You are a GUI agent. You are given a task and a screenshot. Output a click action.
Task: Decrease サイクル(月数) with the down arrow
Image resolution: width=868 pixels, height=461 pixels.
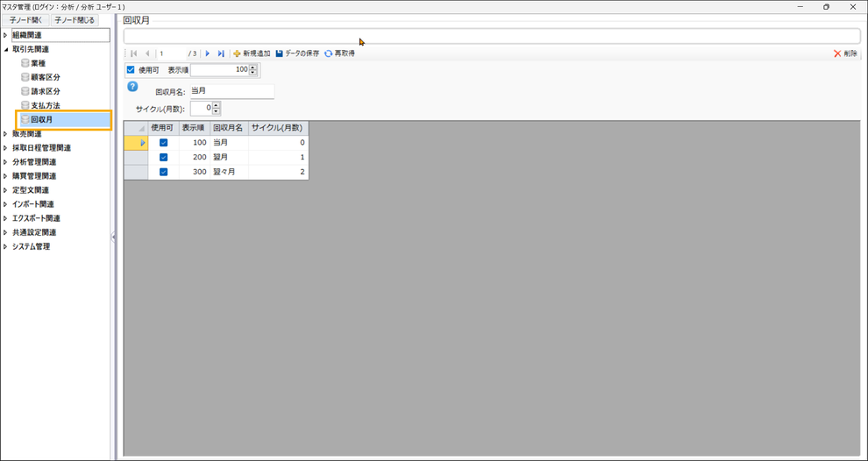(217, 111)
